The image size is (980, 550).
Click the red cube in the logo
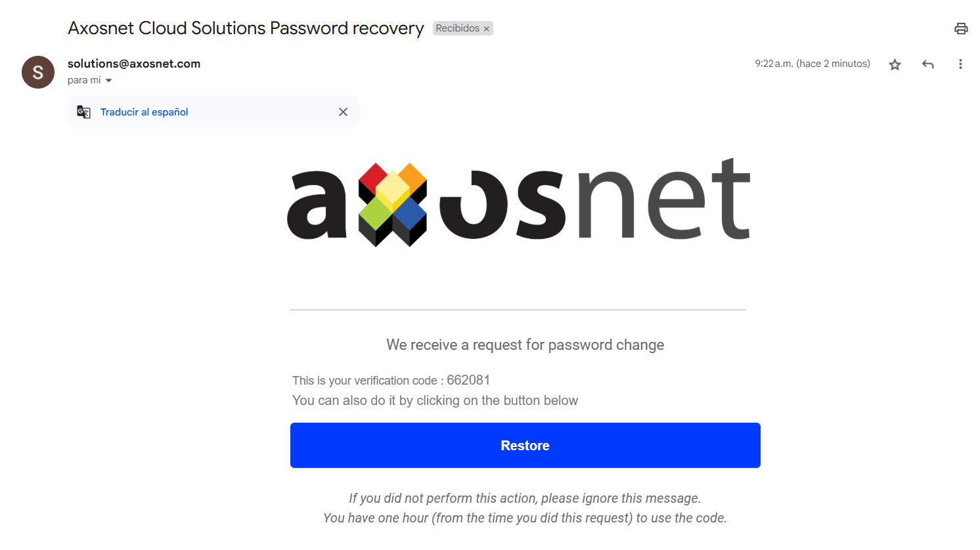[373, 178]
